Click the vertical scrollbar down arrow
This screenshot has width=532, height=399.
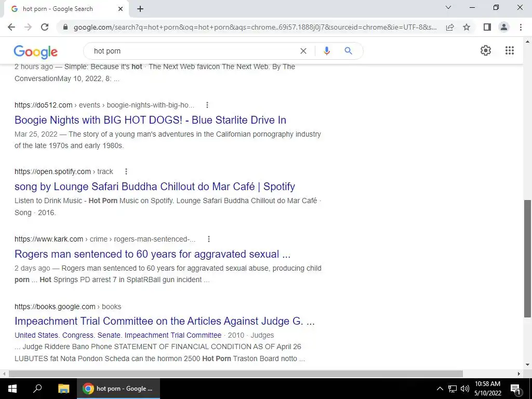[x=527, y=365]
